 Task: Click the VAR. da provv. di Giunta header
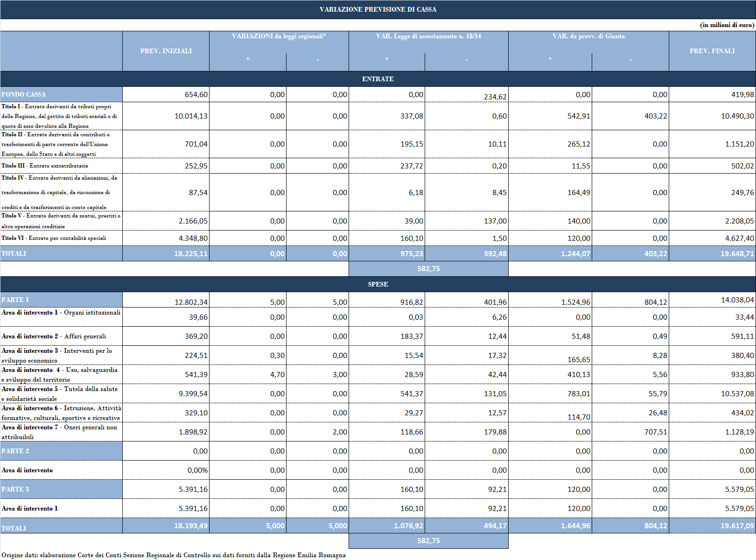point(588,36)
